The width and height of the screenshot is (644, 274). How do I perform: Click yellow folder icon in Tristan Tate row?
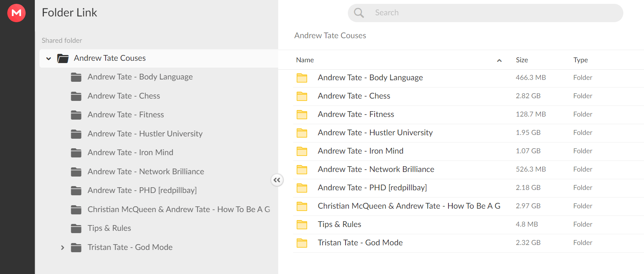302,243
